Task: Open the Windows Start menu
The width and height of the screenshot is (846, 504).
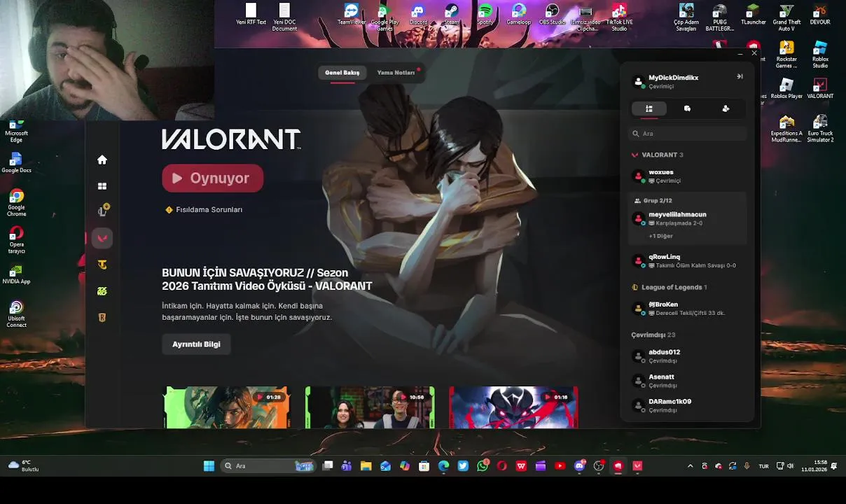Action: click(209, 466)
